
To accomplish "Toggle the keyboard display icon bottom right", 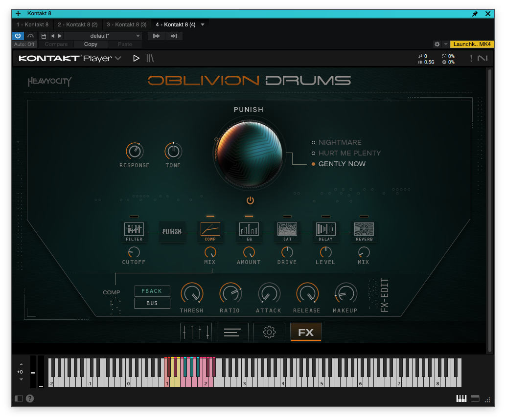I will pos(461,398).
